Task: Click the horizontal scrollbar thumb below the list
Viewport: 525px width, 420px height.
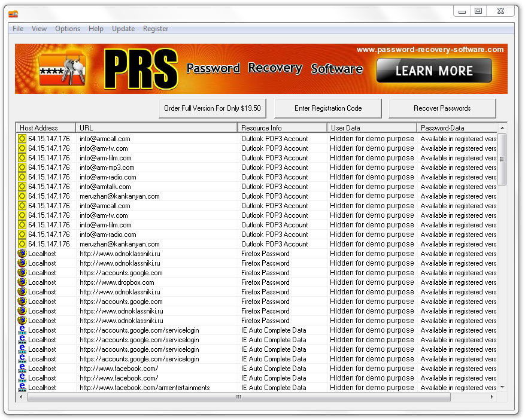Action: pos(238,397)
